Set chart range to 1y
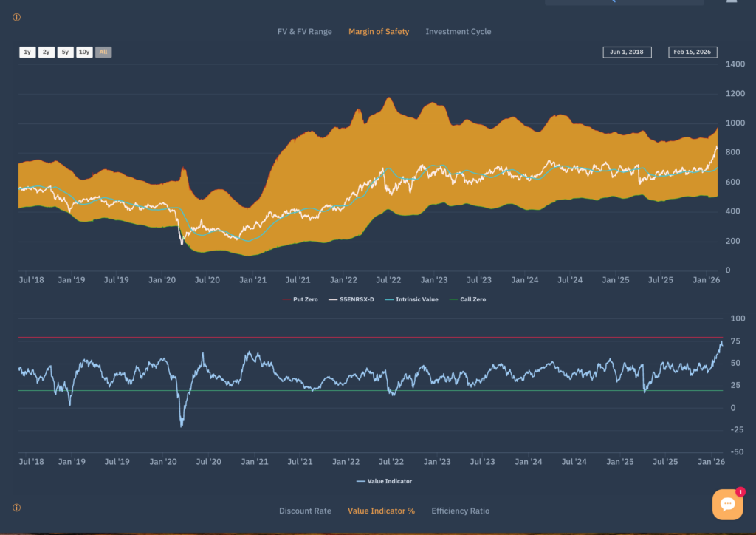 [x=27, y=52]
